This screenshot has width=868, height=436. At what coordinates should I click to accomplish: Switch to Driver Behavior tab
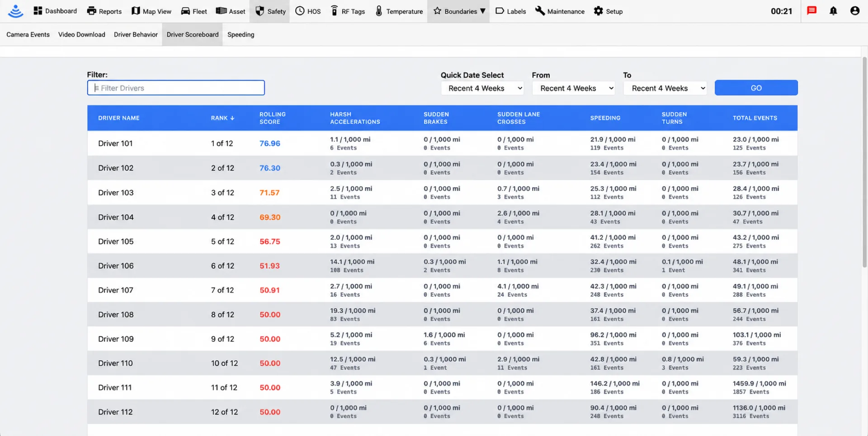point(136,34)
